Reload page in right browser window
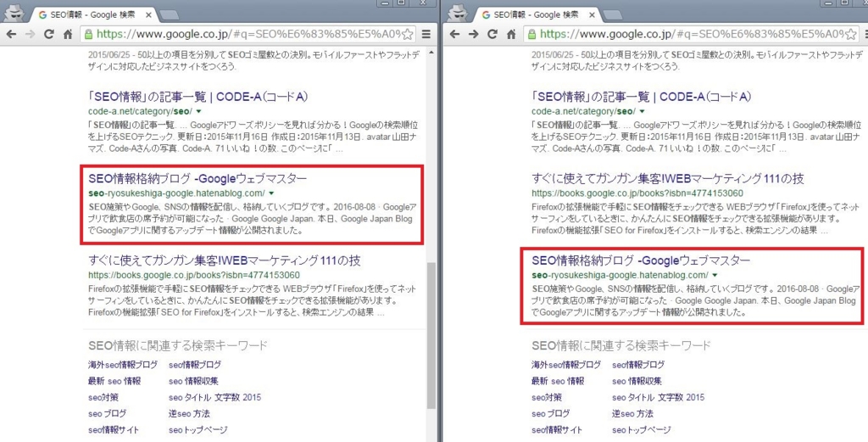Image resolution: width=868 pixels, height=442 pixels. (492, 34)
